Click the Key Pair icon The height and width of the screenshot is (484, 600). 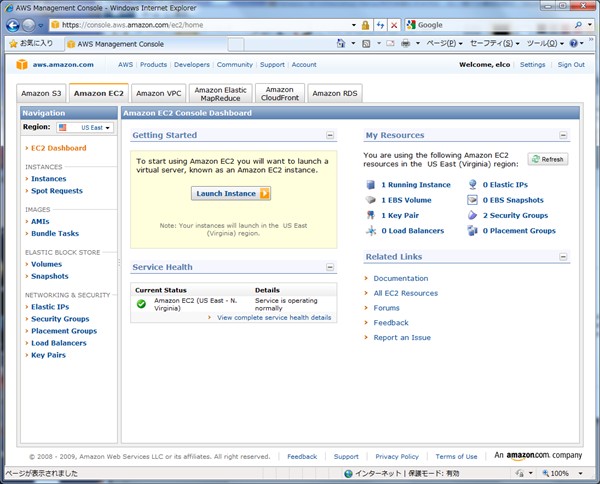click(370, 215)
